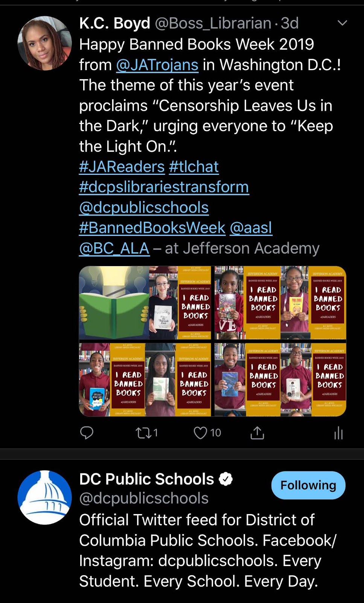Screen dimensions: 364x603
Task: Open K.C. Boyd's profile picture
Action: 45,43
